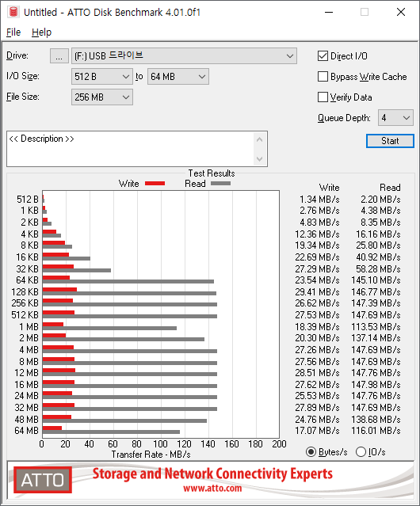Viewport: 420px width, 506px height.
Task: Click the '512 KB' chart row label
Action: (25, 314)
